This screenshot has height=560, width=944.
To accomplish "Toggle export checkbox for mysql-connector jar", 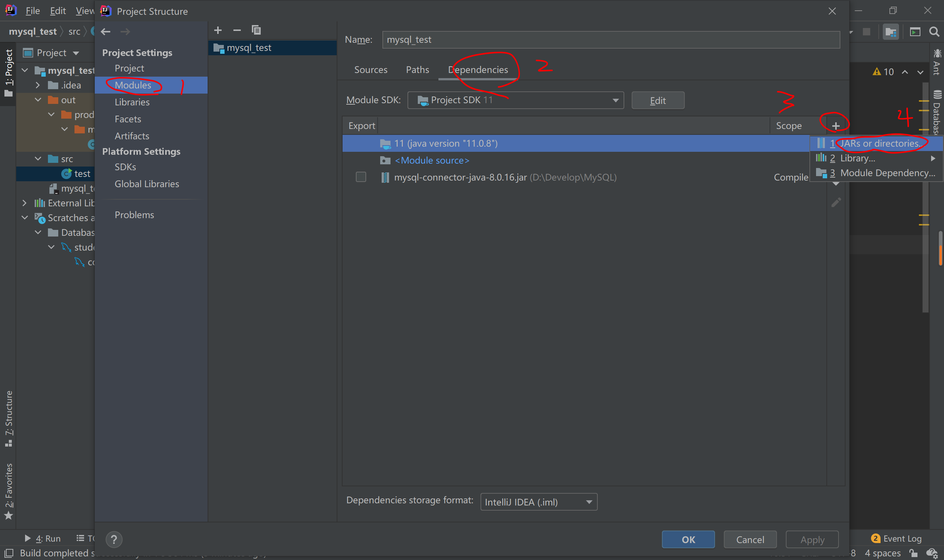I will click(x=361, y=177).
